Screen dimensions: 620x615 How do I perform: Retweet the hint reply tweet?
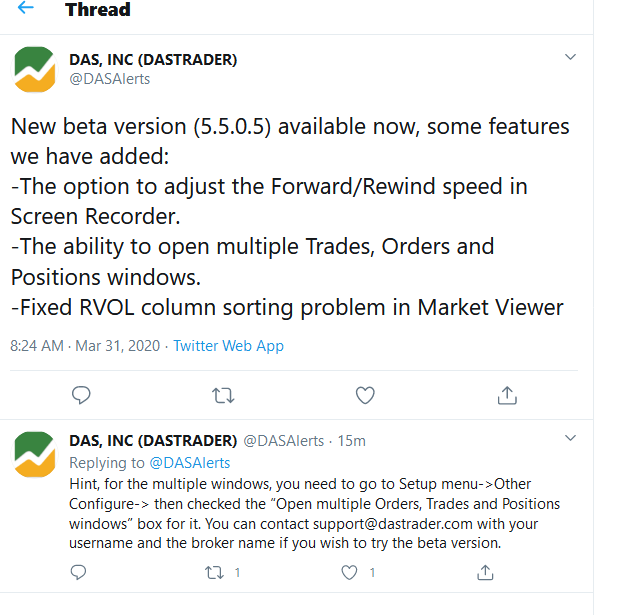(213, 573)
